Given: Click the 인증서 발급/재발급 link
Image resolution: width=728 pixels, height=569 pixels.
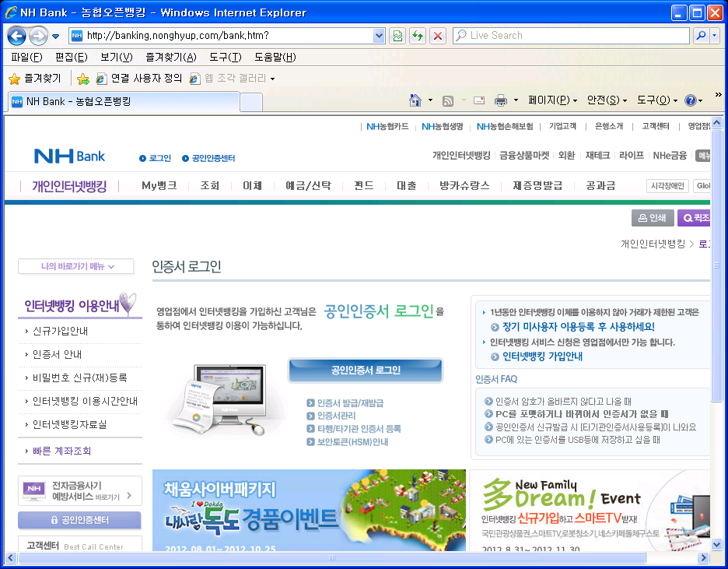Looking at the screenshot, I should [x=345, y=402].
